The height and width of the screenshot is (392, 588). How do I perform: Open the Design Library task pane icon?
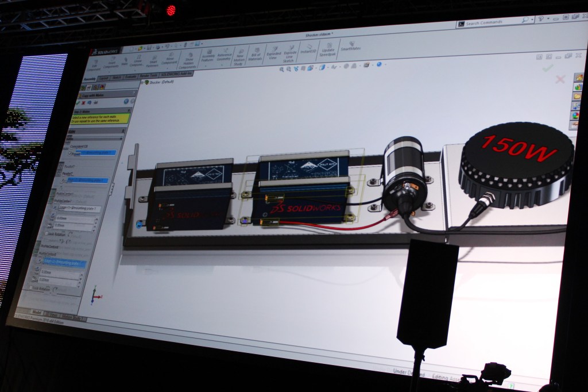point(577,87)
